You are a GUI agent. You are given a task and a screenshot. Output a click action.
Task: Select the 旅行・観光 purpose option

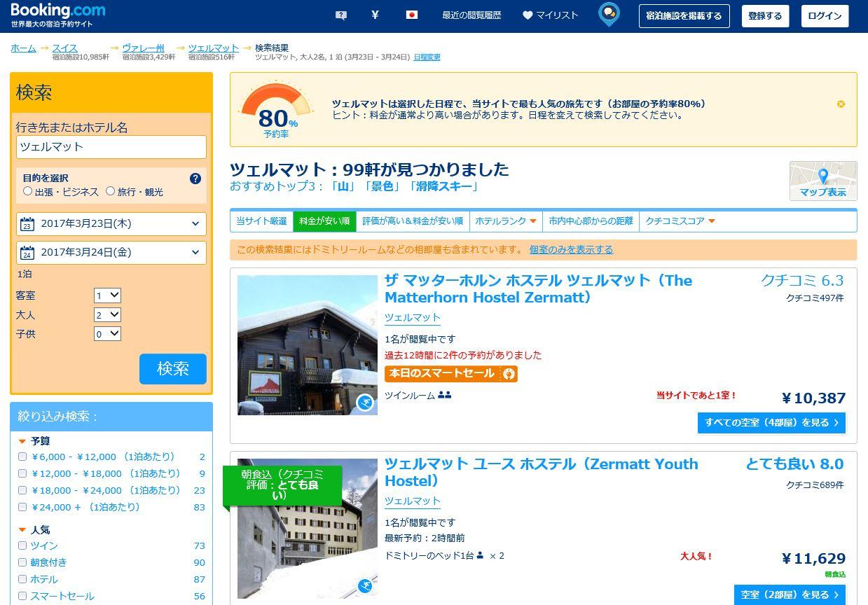tap(110, 190)
